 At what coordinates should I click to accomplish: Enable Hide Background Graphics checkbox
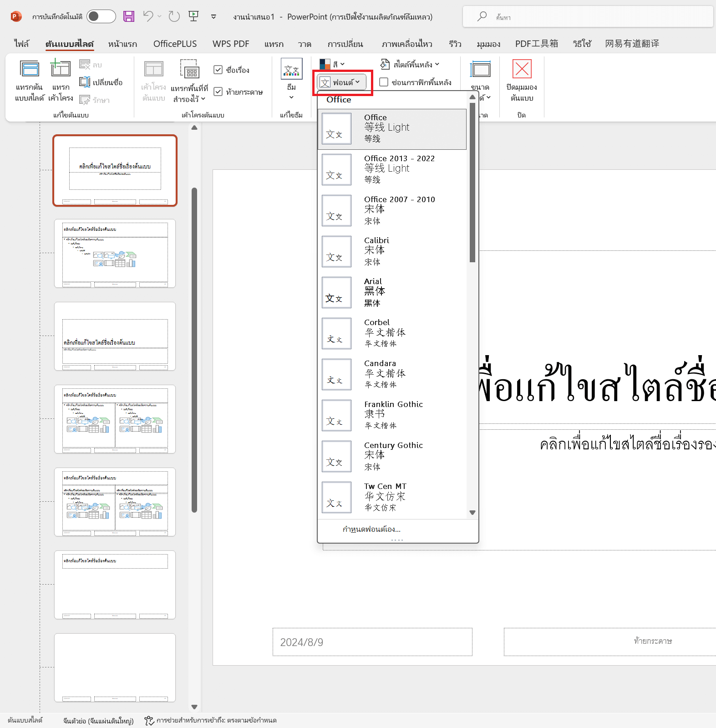coord(384,82)
